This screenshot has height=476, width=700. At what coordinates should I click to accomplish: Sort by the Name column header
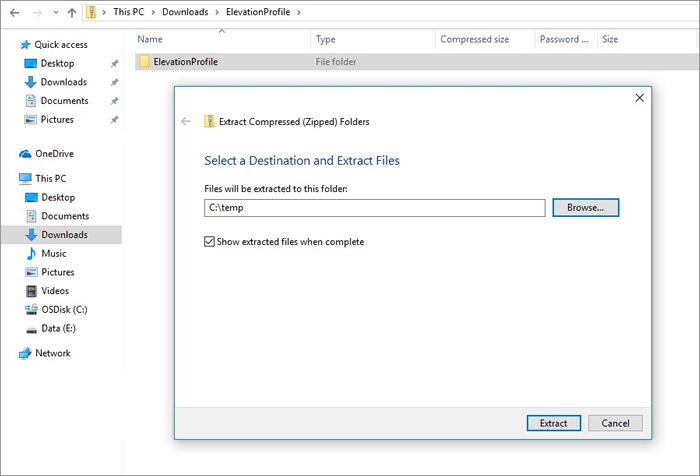[150, 39]
